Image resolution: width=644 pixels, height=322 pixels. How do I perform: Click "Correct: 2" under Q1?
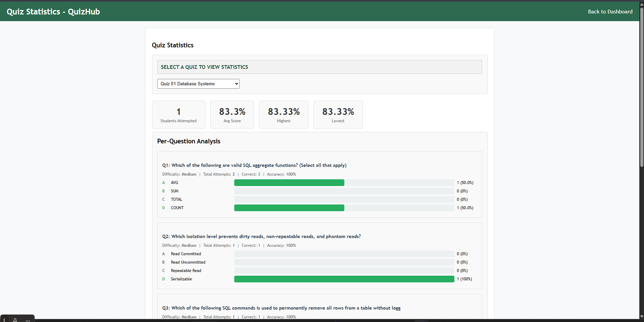coord(251,174)
